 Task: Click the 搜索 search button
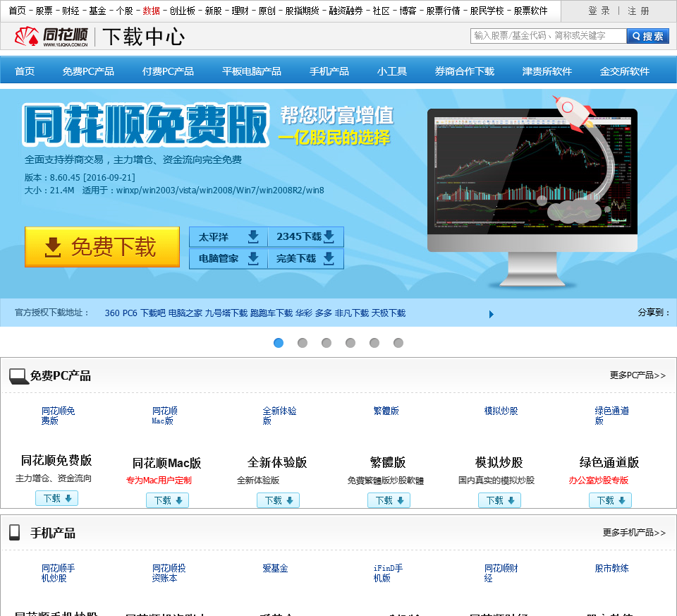pyautogui.click(x=647, y=36)
